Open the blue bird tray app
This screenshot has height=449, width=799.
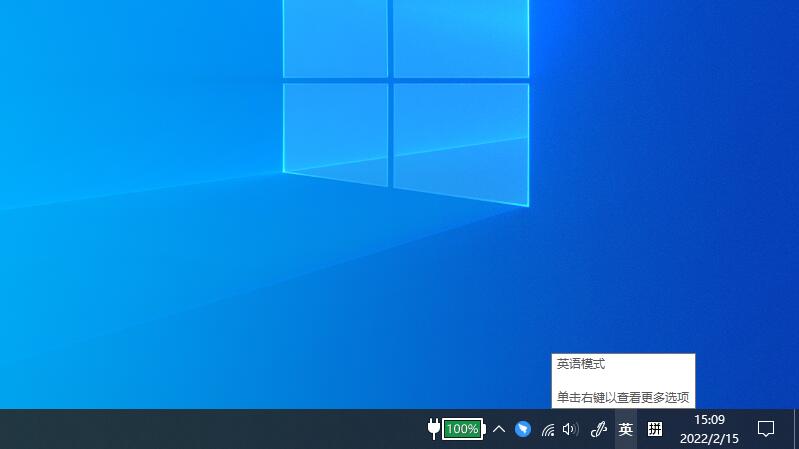(x=523, y=429)
